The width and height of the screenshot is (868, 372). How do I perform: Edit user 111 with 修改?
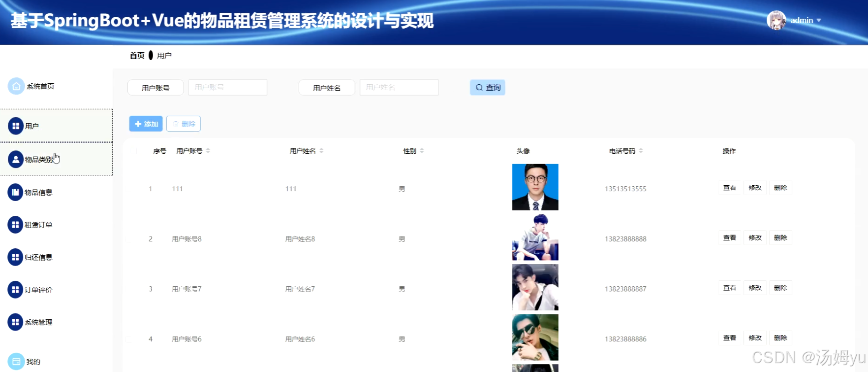[755, 188]
